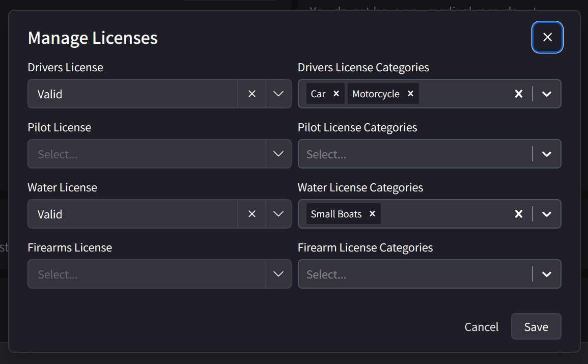
Task: Open the Pilot License dropdown arrow
Action: point(278,154)
